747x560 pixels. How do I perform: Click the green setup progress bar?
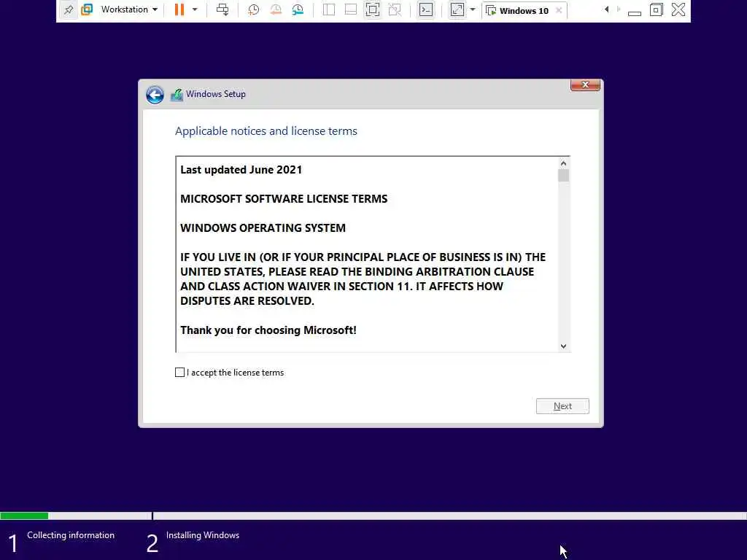point(24,516)
